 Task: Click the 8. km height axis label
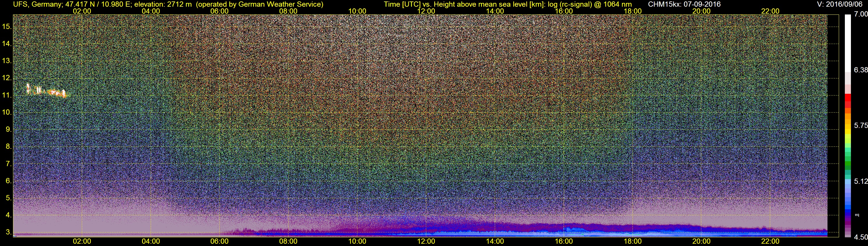click(8, 146)
